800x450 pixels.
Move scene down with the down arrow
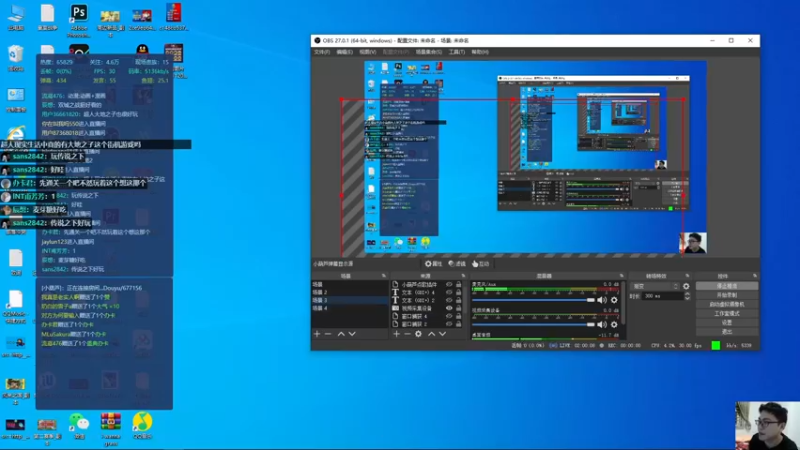coord(352,334)
